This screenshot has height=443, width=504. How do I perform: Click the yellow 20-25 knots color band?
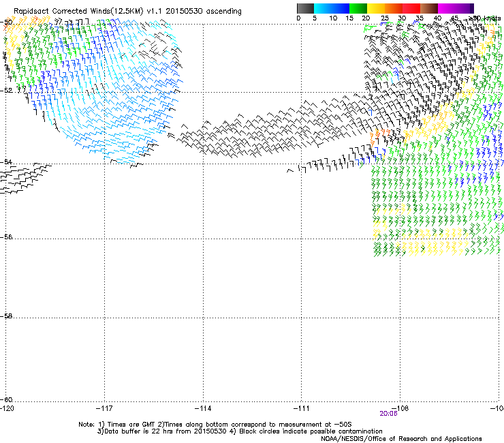click(376, 8)
